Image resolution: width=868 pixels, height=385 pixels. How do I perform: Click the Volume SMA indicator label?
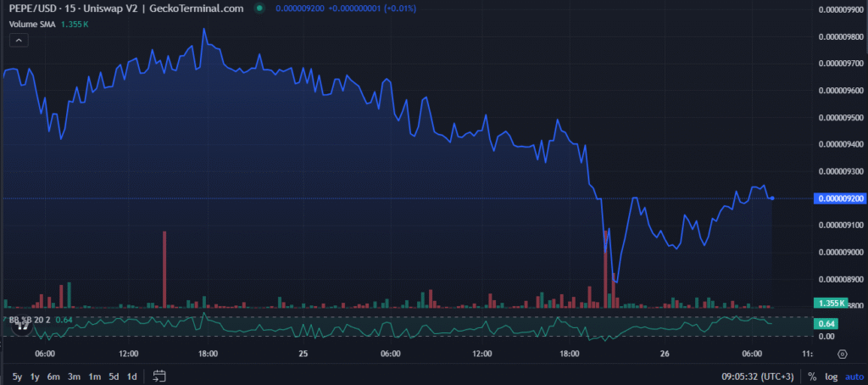pos(34,25)
